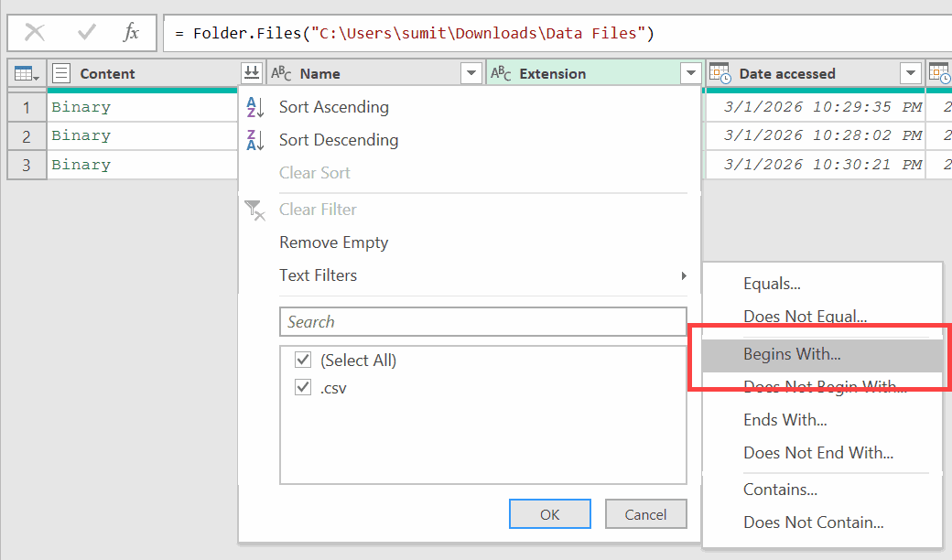The height and width of the screenshot is (560, 952).
Task: Click the fx formula bar icon
Action: click(x=130, y=32)
